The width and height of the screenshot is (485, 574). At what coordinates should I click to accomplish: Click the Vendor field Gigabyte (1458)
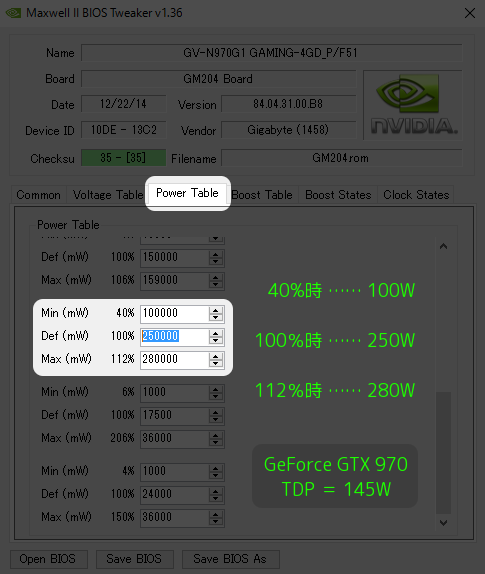pyautogui.click(x=288, y=130)
